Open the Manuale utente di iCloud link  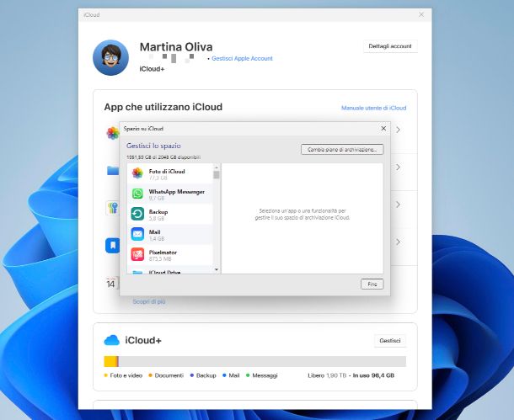[373, 108]
